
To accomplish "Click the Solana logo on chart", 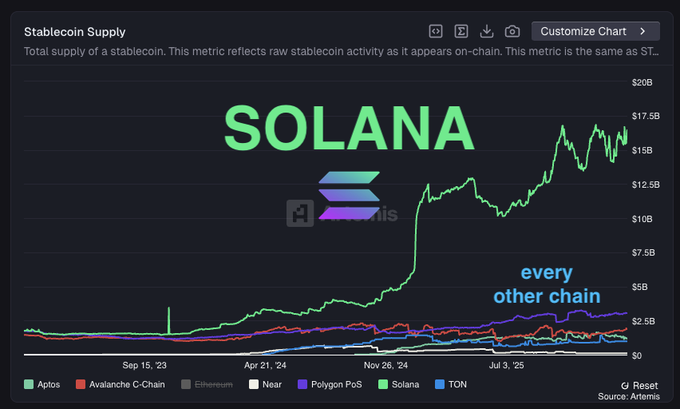I will 349,196.
